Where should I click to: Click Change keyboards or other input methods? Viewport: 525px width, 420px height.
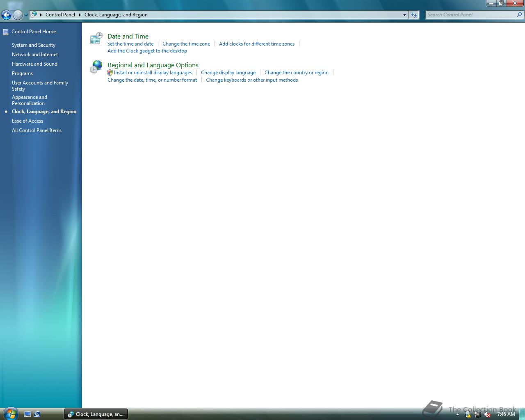point(252,80)
